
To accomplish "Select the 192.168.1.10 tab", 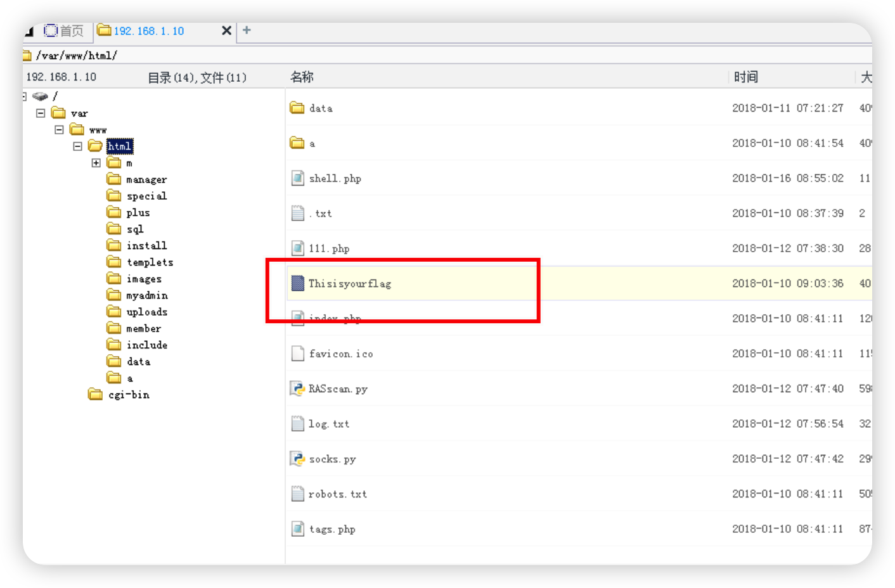I will point(148,31).
